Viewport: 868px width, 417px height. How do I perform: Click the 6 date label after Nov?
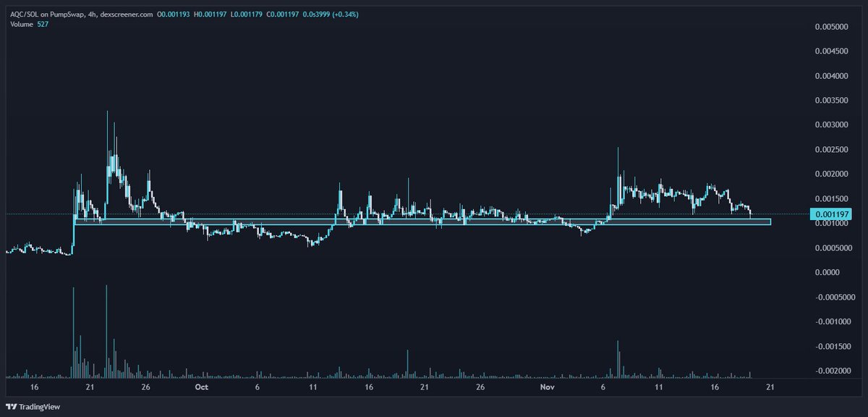[603, 387]
